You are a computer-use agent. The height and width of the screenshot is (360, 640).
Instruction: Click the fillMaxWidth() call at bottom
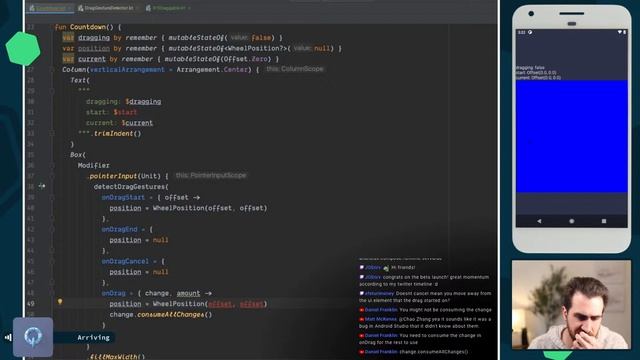point(117,357)
